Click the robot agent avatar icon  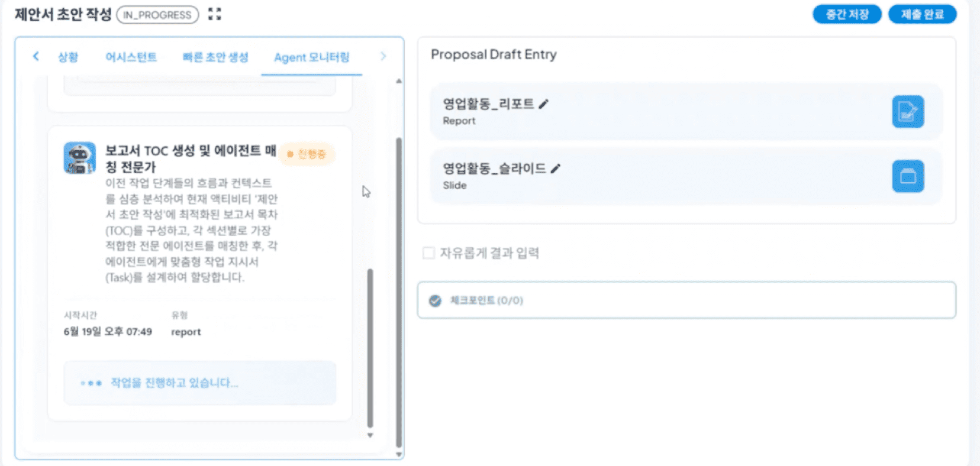pyautogui.click(x=80, y=158)
